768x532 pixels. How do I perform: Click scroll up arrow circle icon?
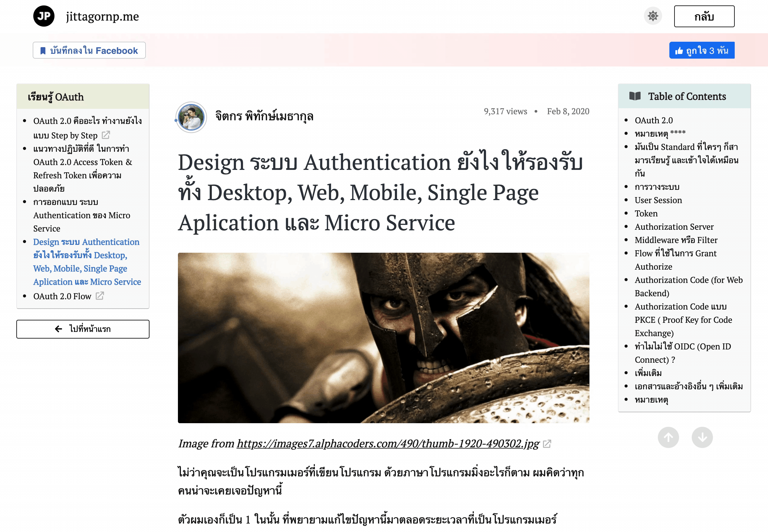click(x=668, y=437)
